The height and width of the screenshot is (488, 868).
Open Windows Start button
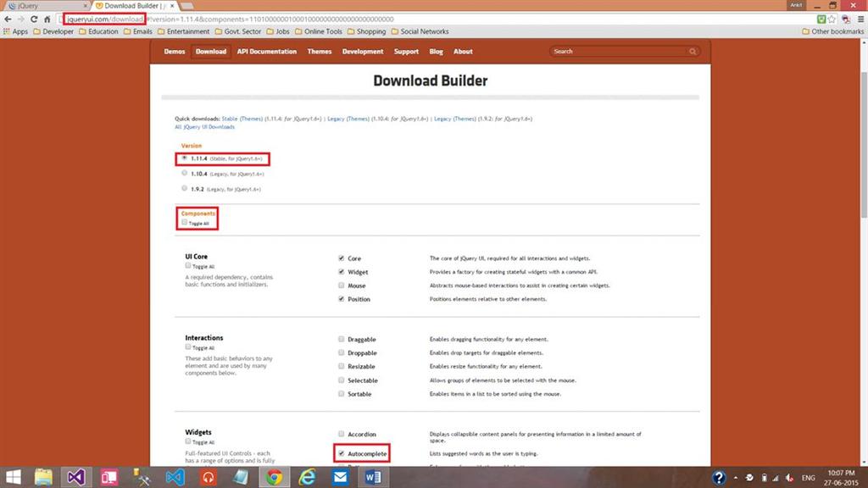coord(13,477)
